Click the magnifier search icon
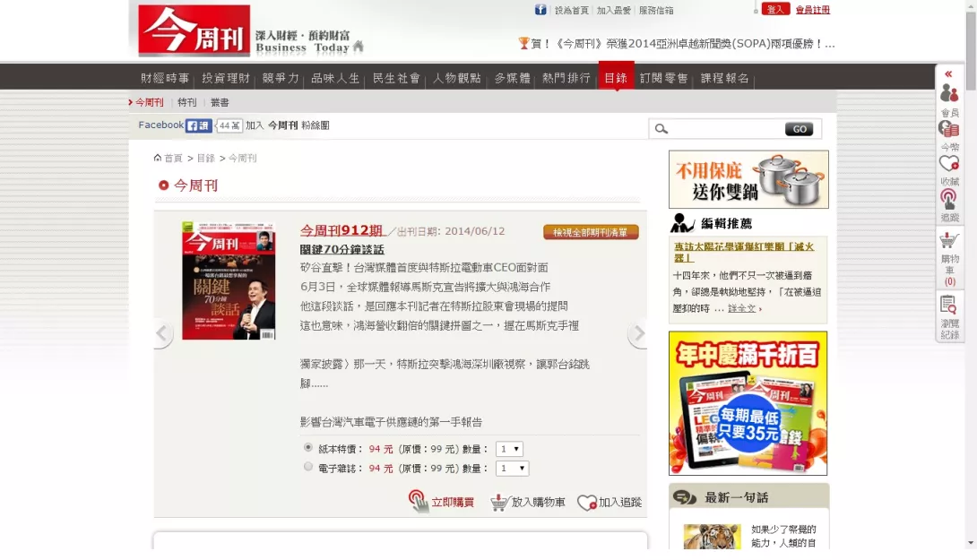 pyautogui.click(x=661, y=129)
